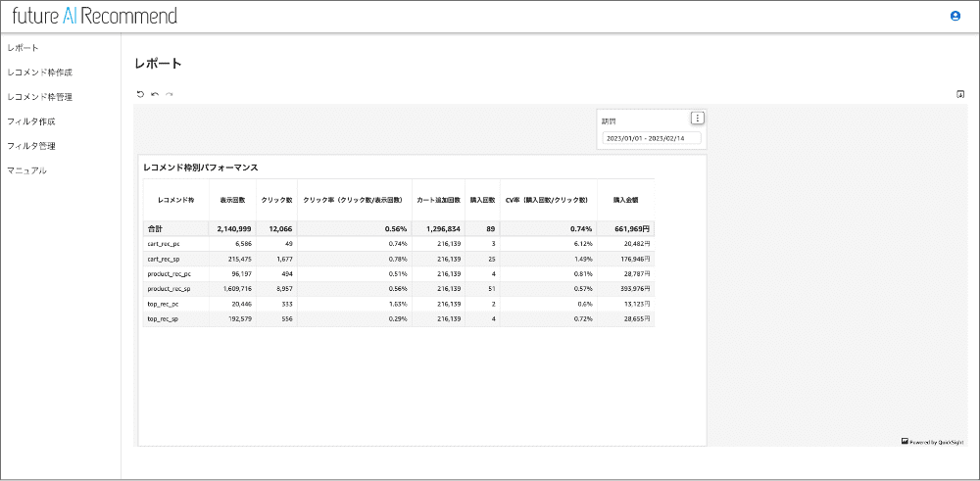The height and width of the screenshot is (481, 980).
Task: Click the export icon at top right of report
Action: (x=960, y=94)
